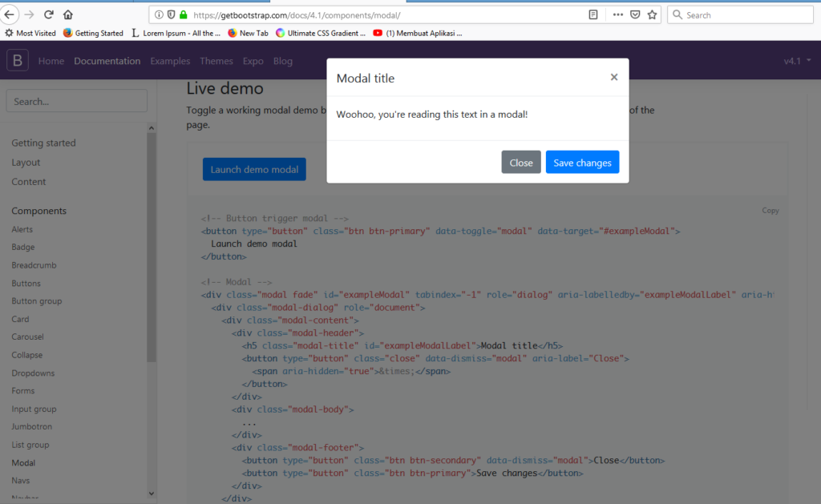
Task: Click the browser forward arrow
Action: pyautogui.click(x=30, y=14)
